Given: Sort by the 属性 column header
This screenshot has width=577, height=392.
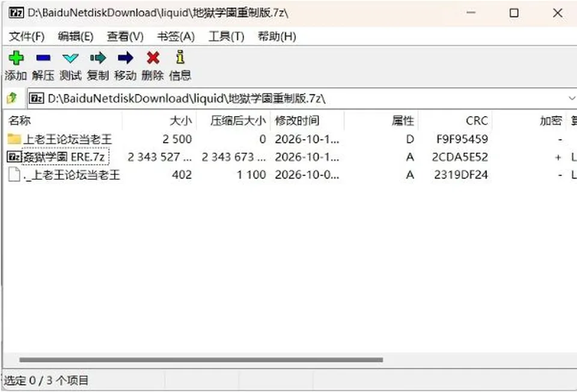Looking at the screenshot, I should pos(381,121).
